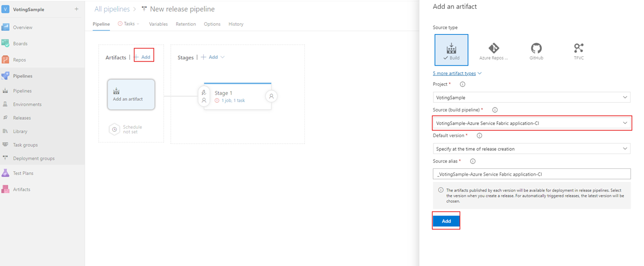Screen dimensions: 644x266
Task: Pick the GitHub source type icon
Action: click(536, 48)
